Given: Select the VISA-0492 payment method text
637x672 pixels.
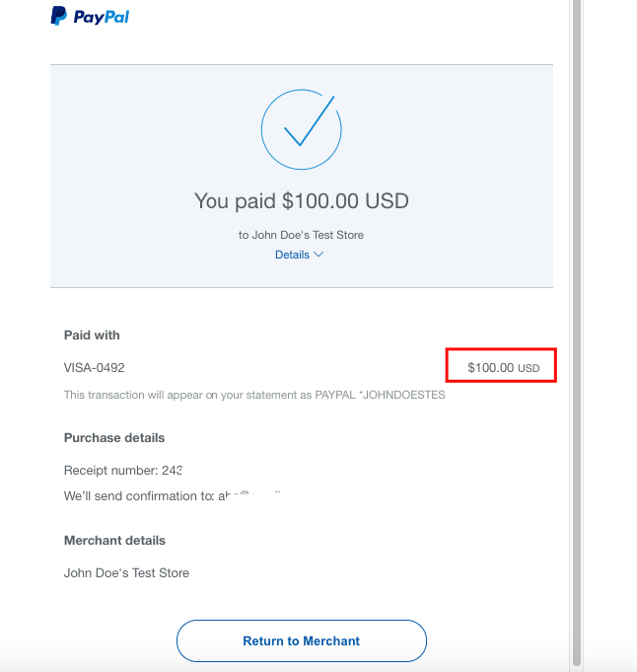Looking at the screenshot, I should [95, 368].
